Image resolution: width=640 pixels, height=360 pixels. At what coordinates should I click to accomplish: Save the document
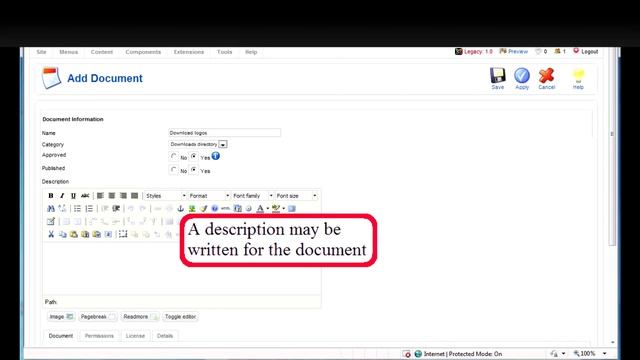pyautogui.click(x=498, y=78)
